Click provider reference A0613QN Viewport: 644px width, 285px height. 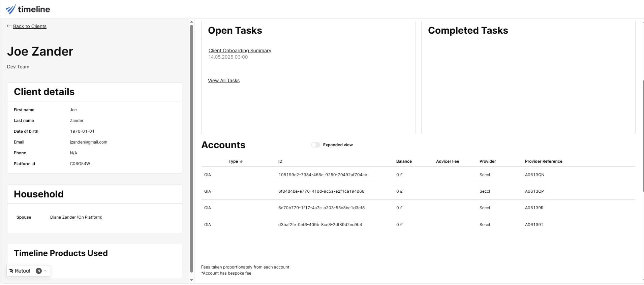[534, 175]
